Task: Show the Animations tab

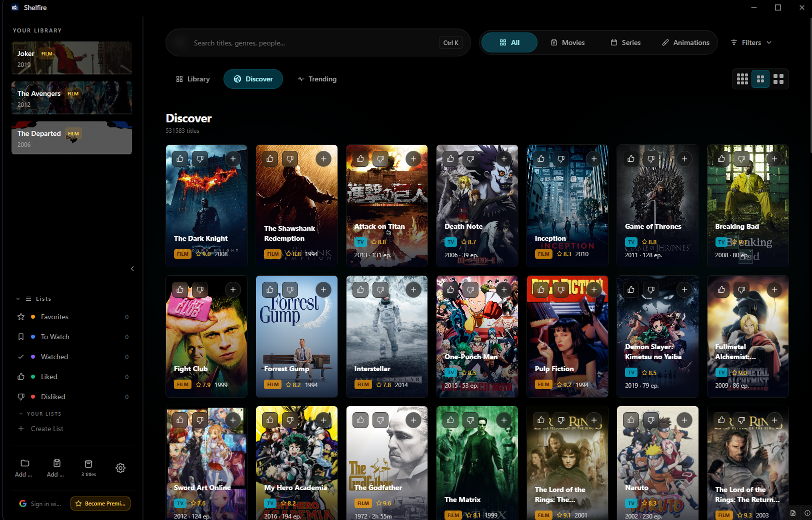Action: coord(685,42)
